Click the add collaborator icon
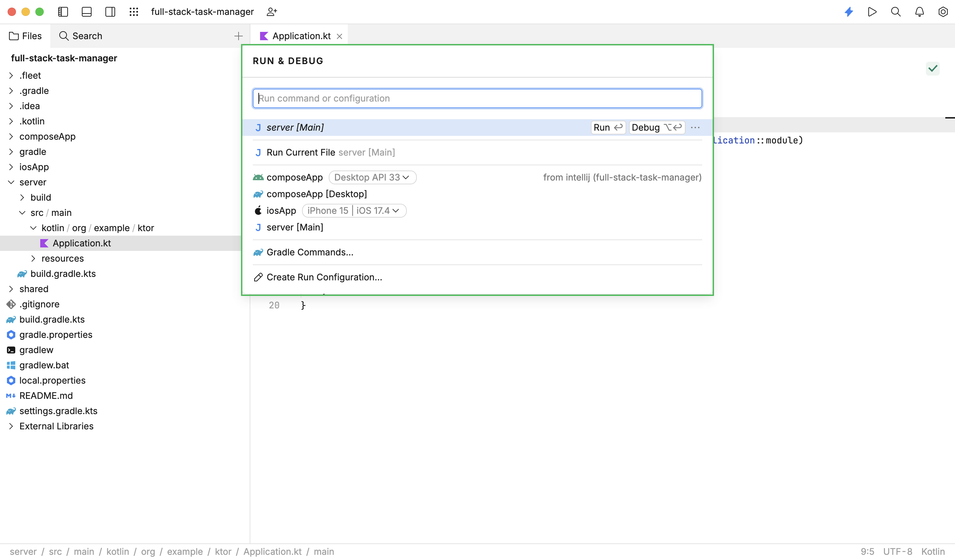The height and width of the screenshot is (560, 955). point(272,12)
